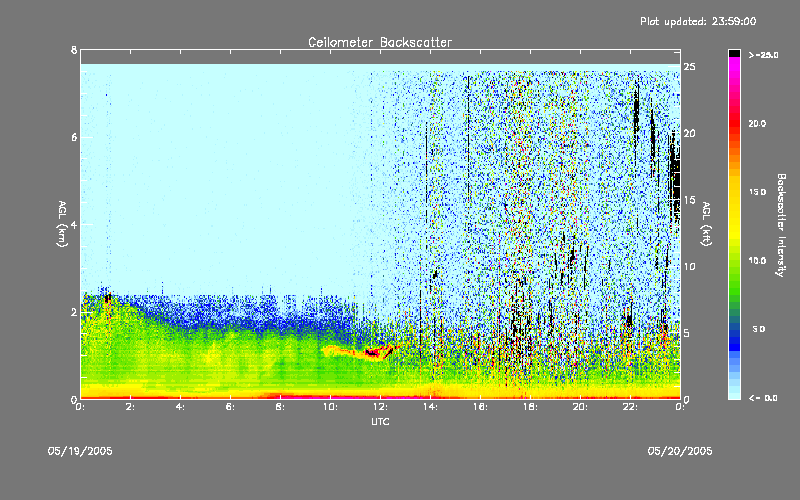Click the '14:' hour tick on x-axis

pos(430,407)
